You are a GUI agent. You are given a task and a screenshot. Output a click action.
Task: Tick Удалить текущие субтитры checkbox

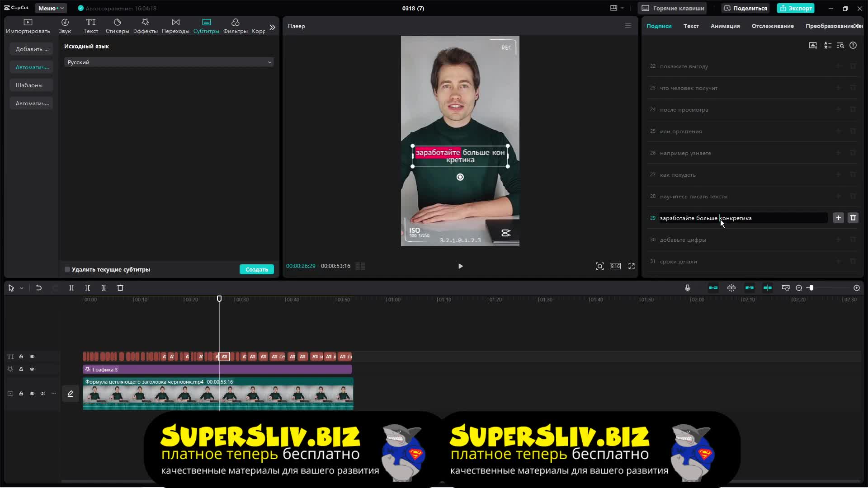coord(67,270)
